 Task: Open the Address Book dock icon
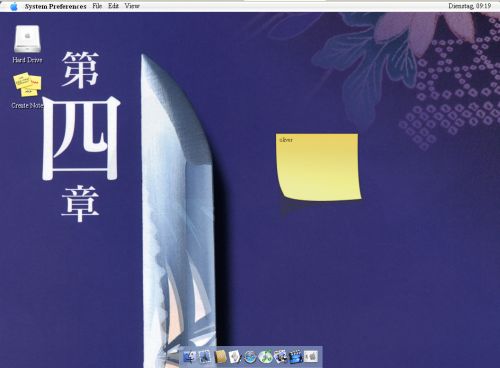[x=220, y=357]
